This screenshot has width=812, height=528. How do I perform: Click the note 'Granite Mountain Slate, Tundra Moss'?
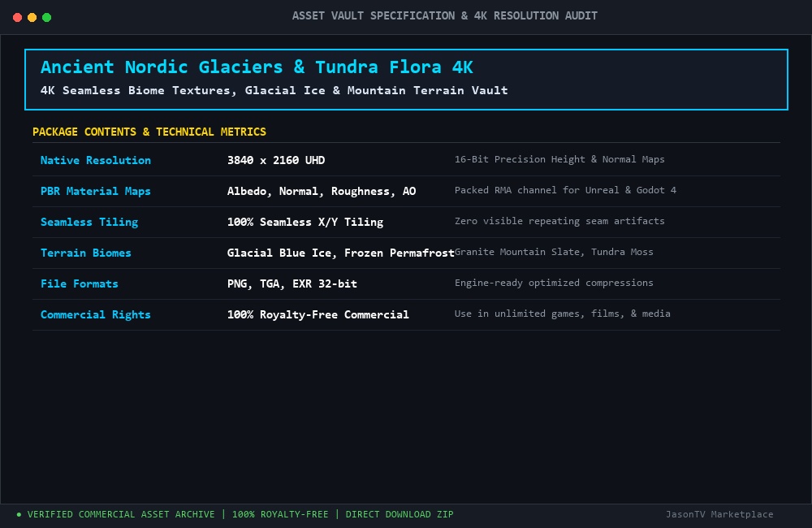click(x=554, y=252)
